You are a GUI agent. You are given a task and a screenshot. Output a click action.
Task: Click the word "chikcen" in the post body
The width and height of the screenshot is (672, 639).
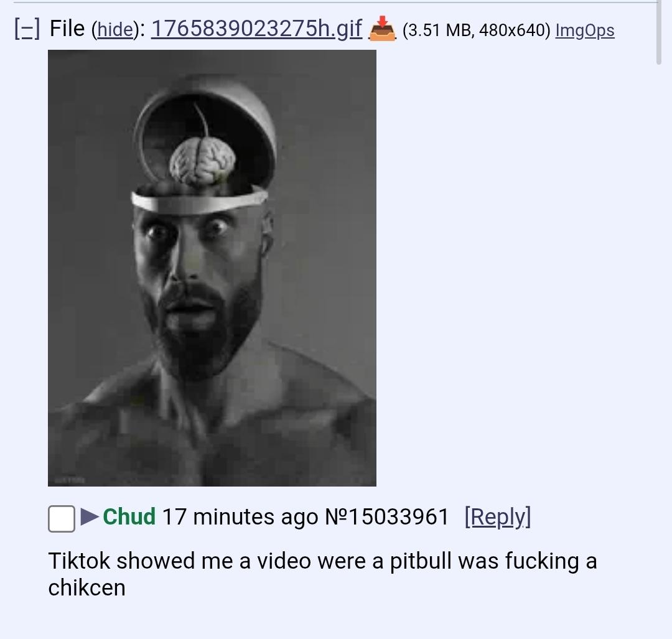pos(86,587)
